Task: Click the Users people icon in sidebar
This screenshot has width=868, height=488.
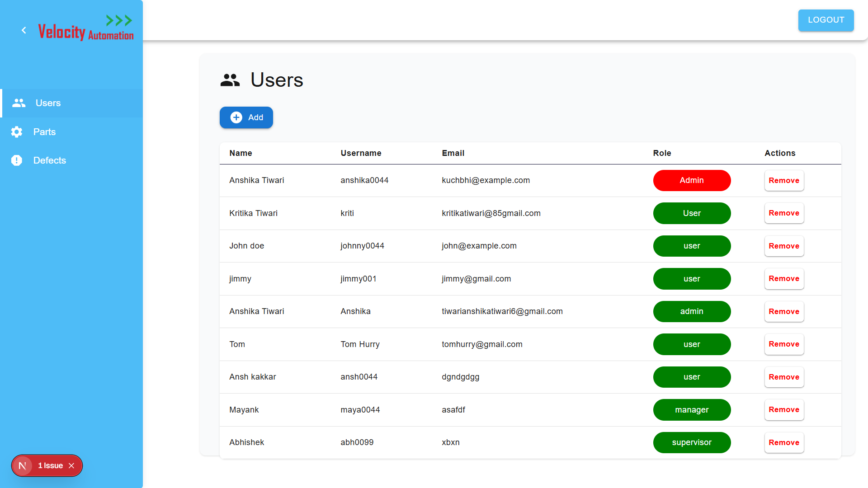Action: pos(19,103)
